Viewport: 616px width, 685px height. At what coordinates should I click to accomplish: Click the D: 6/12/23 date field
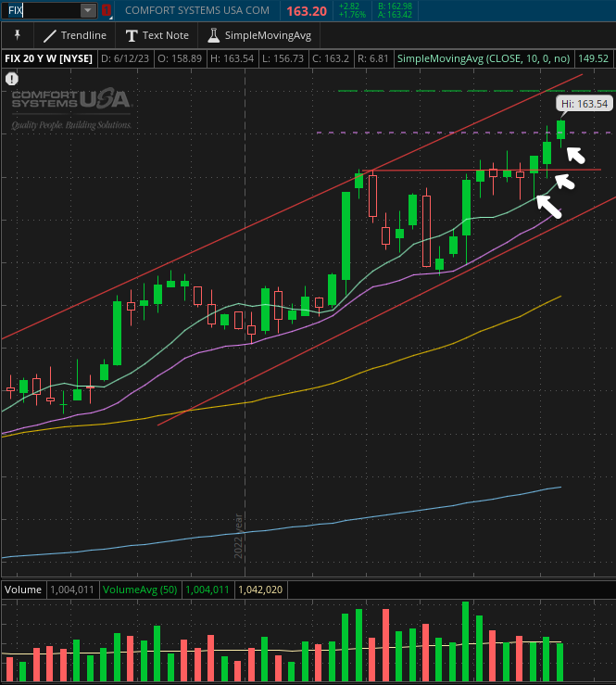pos(125,58)
